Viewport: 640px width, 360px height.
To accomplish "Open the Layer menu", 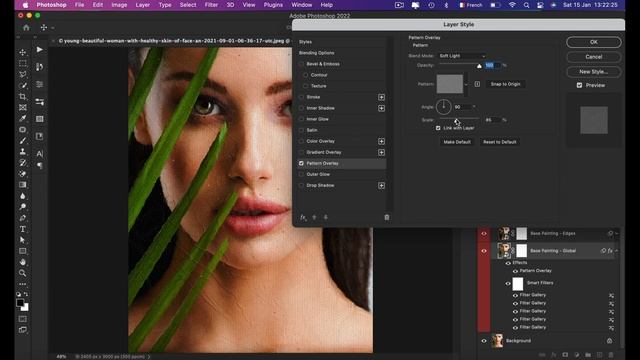I will coord(142,5).
